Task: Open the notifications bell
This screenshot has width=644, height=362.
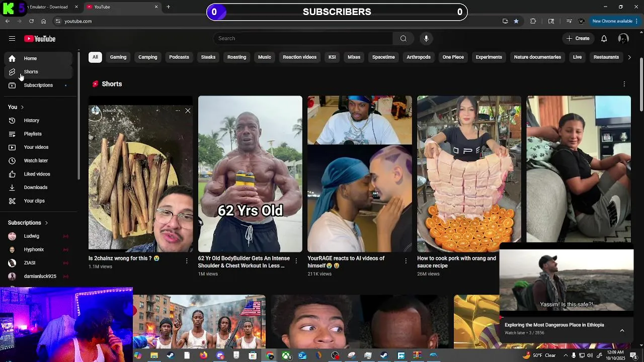Action: point(604,39)
